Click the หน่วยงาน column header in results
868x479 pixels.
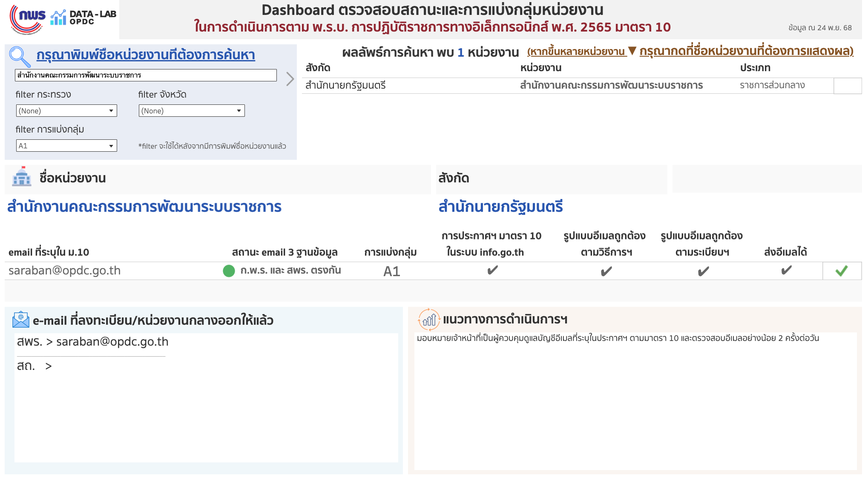[540, 68]
